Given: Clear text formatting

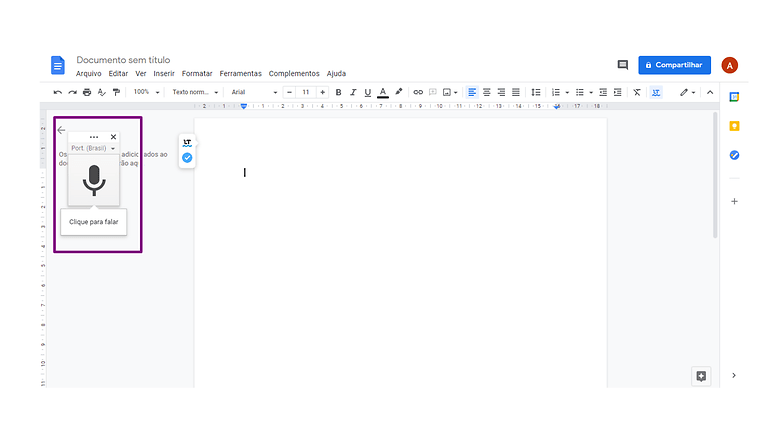Looking at the screenshot, I should [637, 92].
